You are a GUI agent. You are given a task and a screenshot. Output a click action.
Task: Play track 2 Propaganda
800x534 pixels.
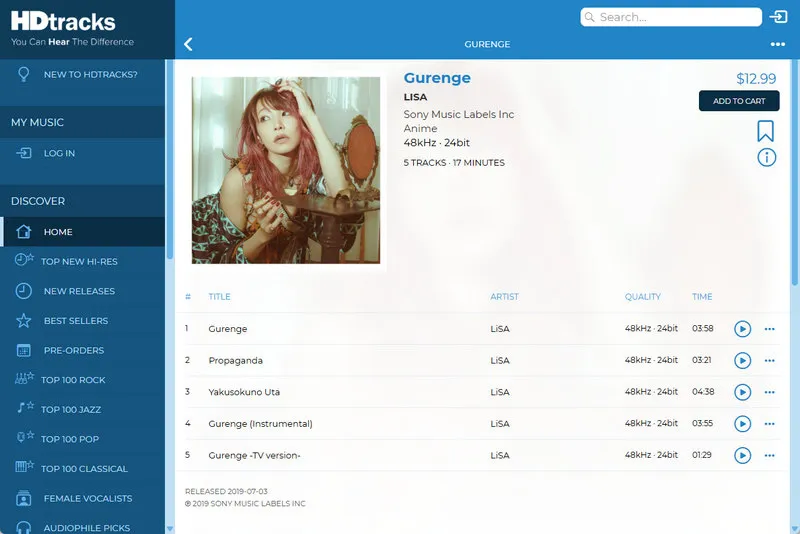pos(742,361)
